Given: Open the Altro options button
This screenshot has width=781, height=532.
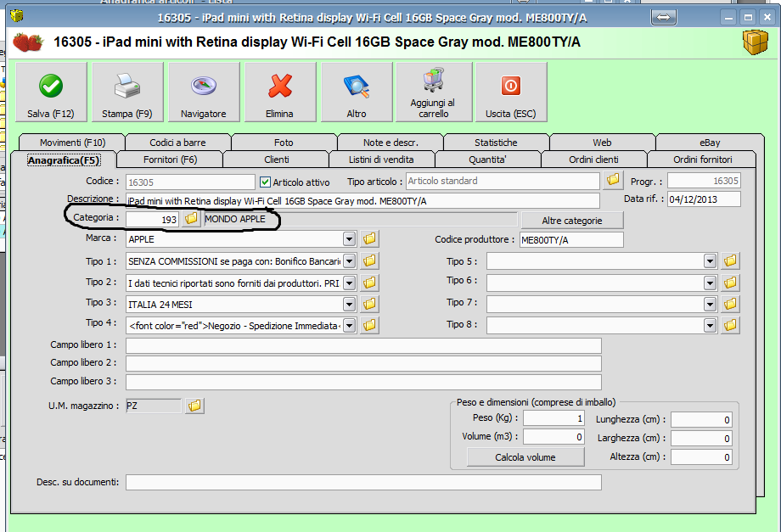Looking at the screenshot, I should point(357,92).
